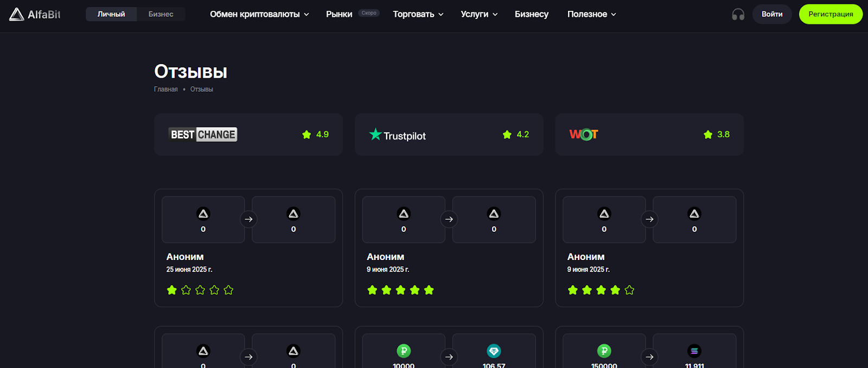This screenshot has width=868, height=368.
Task: Click left coin icon in 25 июня review
Action: tap(203, 213)
